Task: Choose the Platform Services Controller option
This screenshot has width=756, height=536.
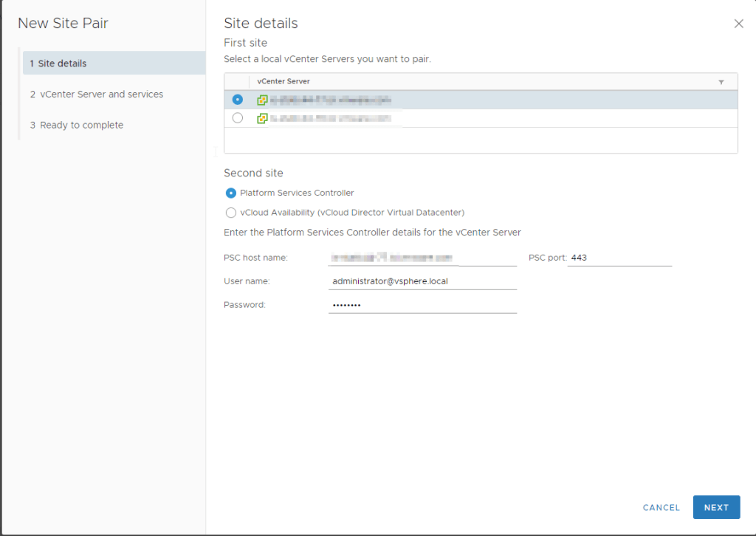Action: [x=231, y=193]
